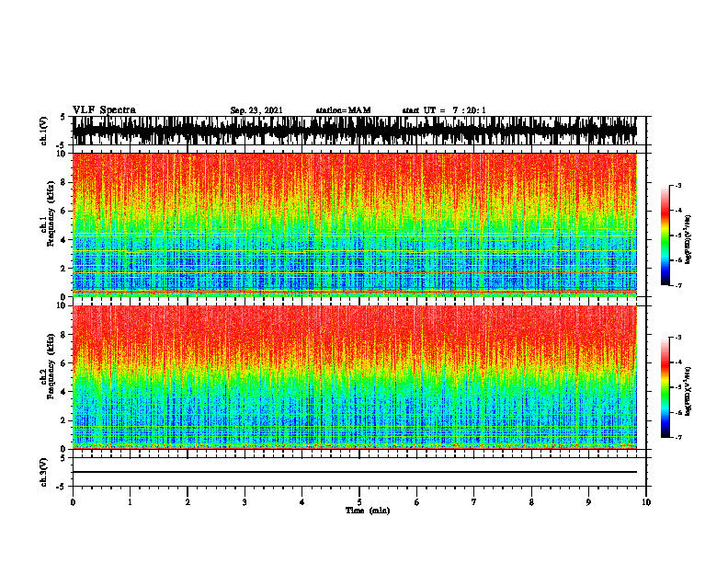Click the "station=MAM" header label
728x563 pixels.
coord(343,110)
